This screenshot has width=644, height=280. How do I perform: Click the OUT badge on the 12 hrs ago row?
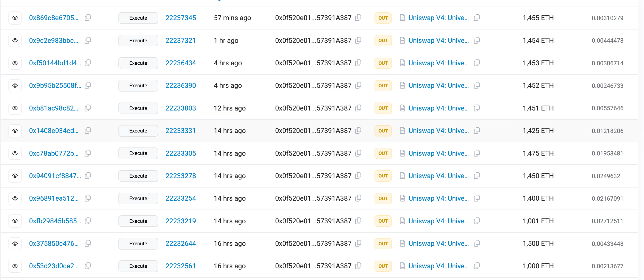click(383, 108)
